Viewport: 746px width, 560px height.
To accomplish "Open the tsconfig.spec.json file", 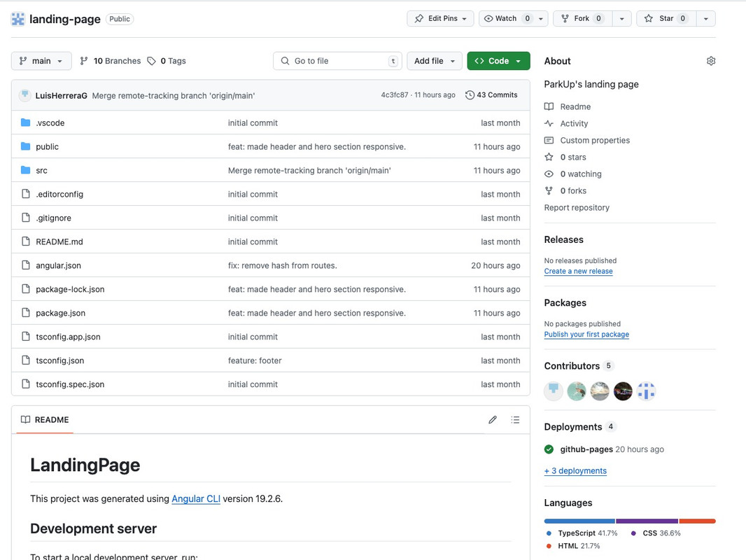I will (x=70, y=384).
